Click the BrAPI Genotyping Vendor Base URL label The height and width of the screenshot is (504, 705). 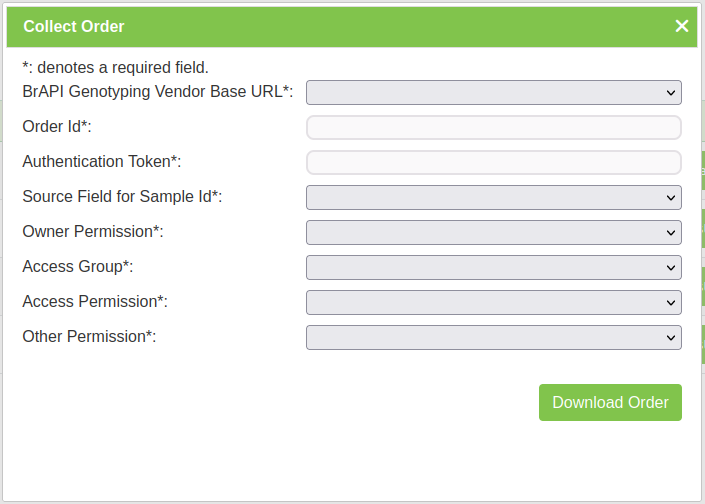pos(157,92)
